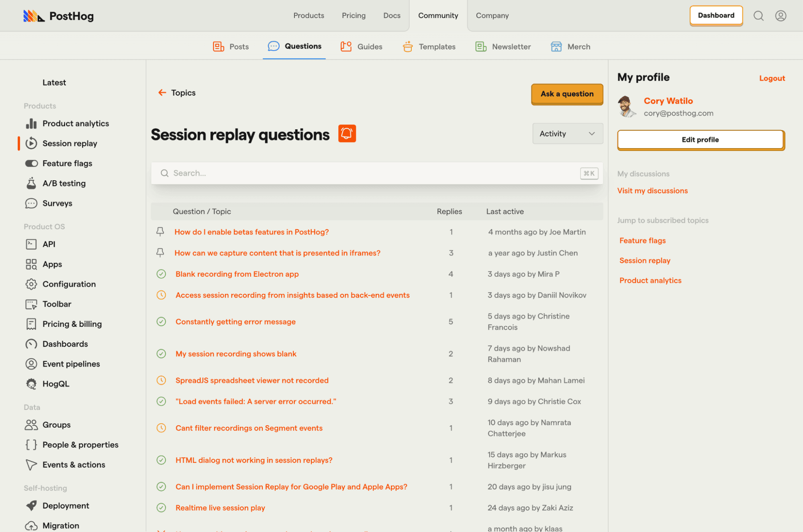This screenshot has height=532, width=803.
Task: Click the Ask a question button
Action: click(567, 94)
